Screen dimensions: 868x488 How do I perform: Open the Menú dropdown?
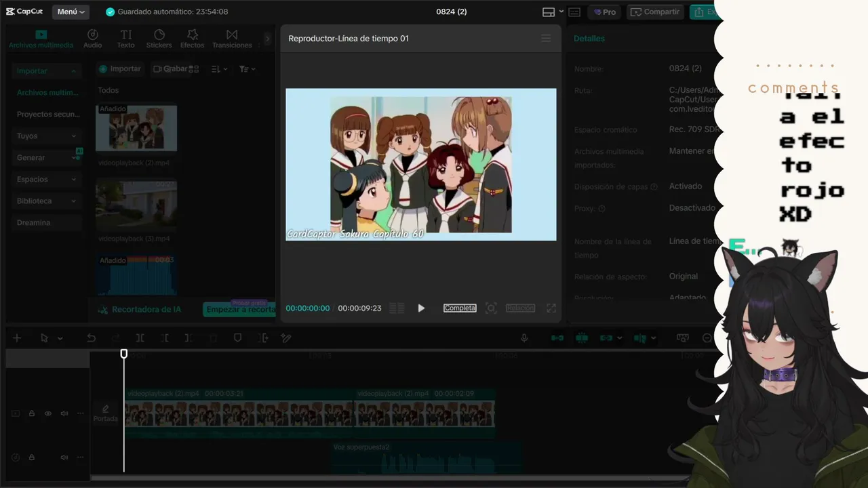click(x=71, y=12)
